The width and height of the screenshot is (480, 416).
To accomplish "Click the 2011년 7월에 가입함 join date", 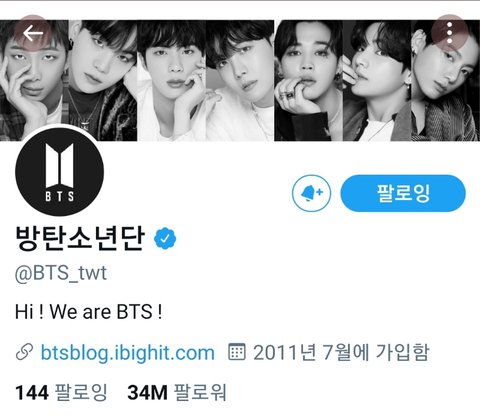I will (x=341, y=352).
